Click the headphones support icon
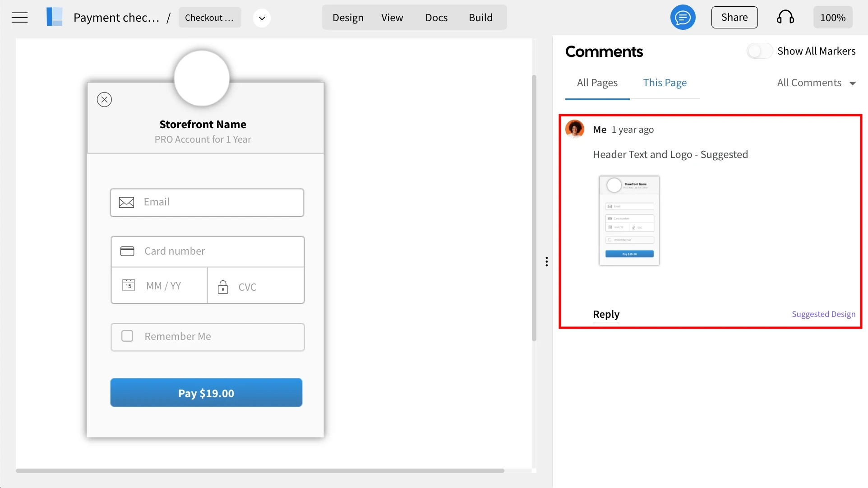The height and width of the screenshot is (488, 868). pos(785,18)
